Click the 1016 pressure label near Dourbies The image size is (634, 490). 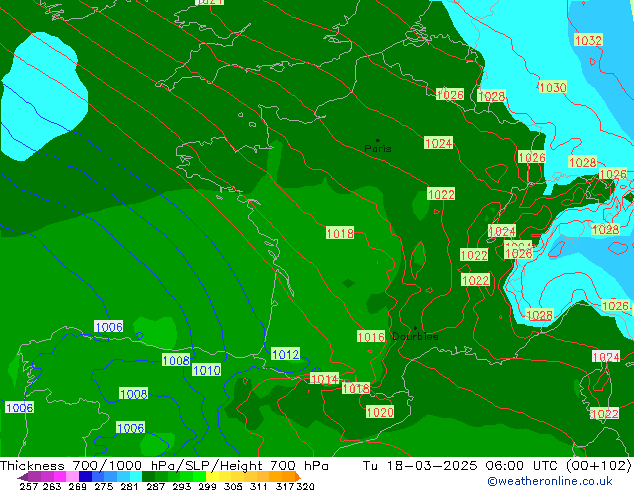[371, 336]
